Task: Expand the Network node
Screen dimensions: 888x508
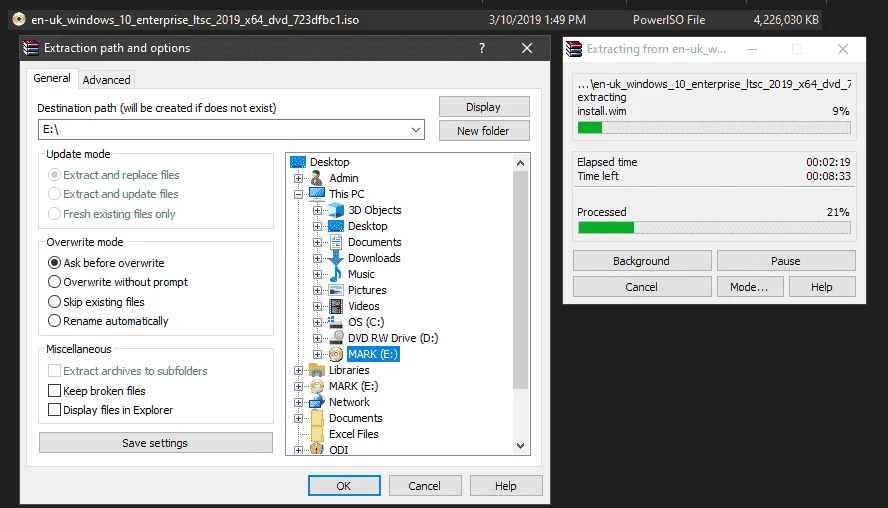Action: coord(298,402)
